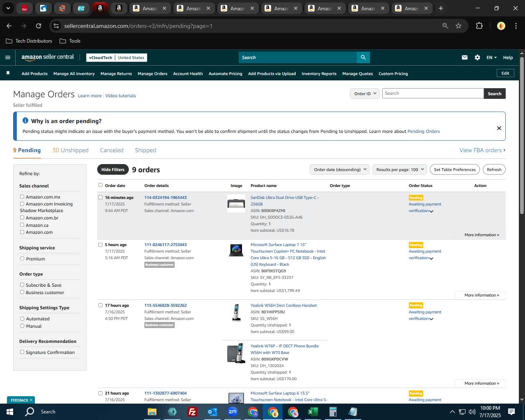This screenshot has height=420, width=525.
Task: Check the Amazon.com.mx sales channel filter
Action: (x=22, y=196)
